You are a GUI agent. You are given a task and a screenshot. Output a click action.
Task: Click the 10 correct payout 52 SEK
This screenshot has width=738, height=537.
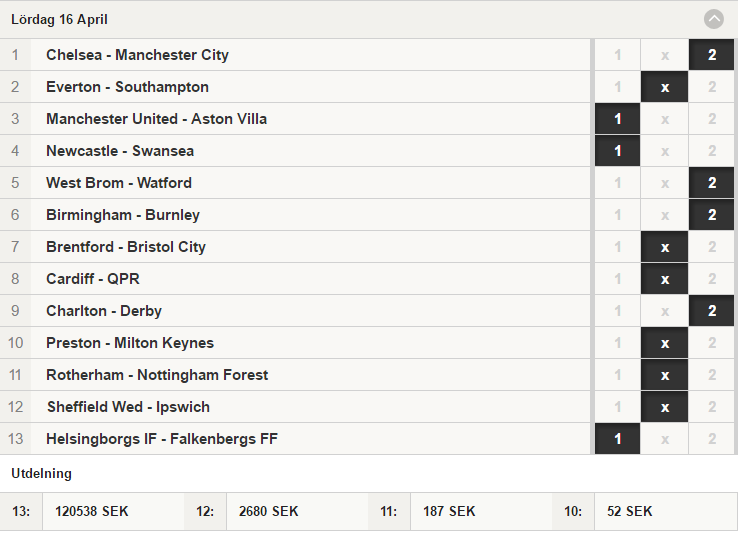pyautogui.click(x=629, y=511)
